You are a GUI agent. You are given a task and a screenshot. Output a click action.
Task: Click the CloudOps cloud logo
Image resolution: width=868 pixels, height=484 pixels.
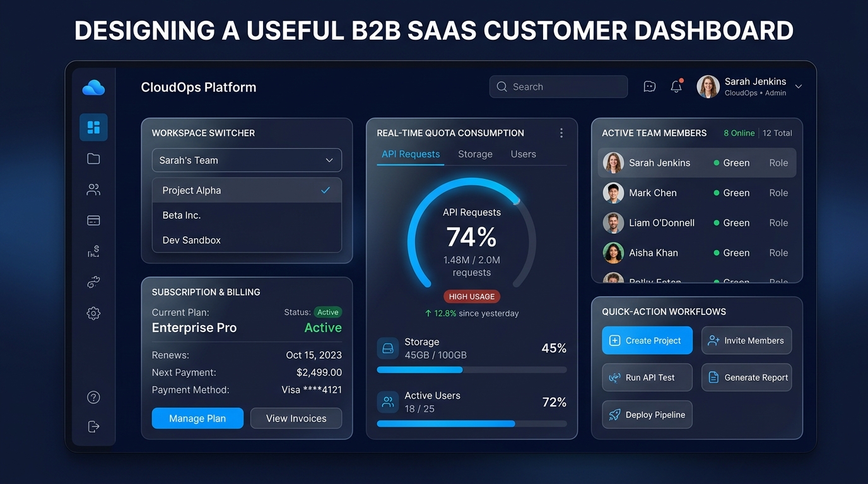(x=93, y=88)
